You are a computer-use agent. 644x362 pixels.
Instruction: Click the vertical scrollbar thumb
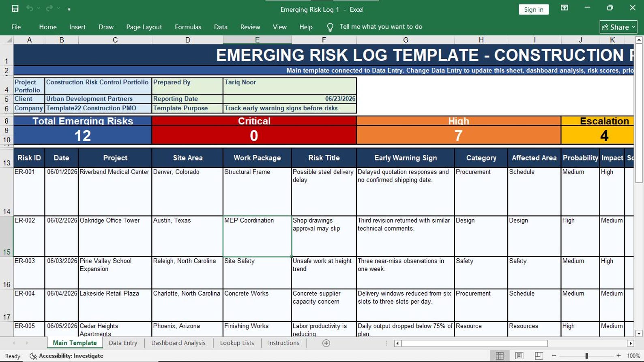click(639, 113)
